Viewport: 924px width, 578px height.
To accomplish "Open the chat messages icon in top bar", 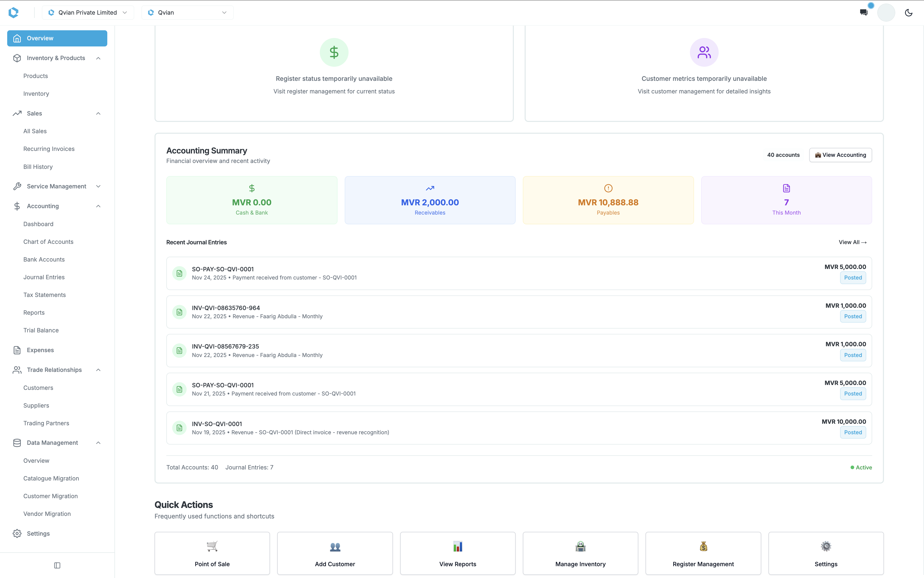I will (x=863, y=12).
